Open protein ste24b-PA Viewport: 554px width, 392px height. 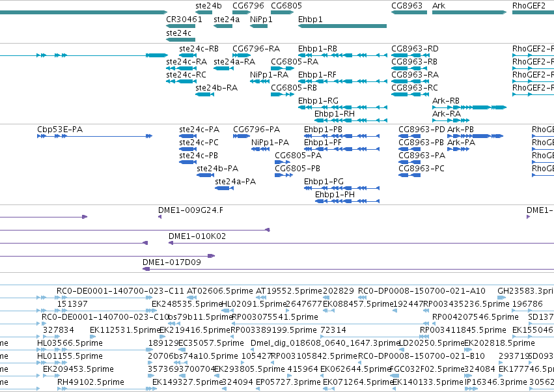coord(217,169)
